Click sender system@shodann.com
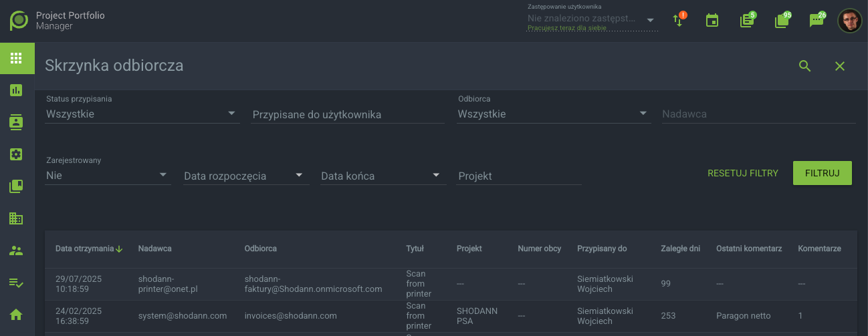The width and height of the screenshot is (868, 336). 183,316
